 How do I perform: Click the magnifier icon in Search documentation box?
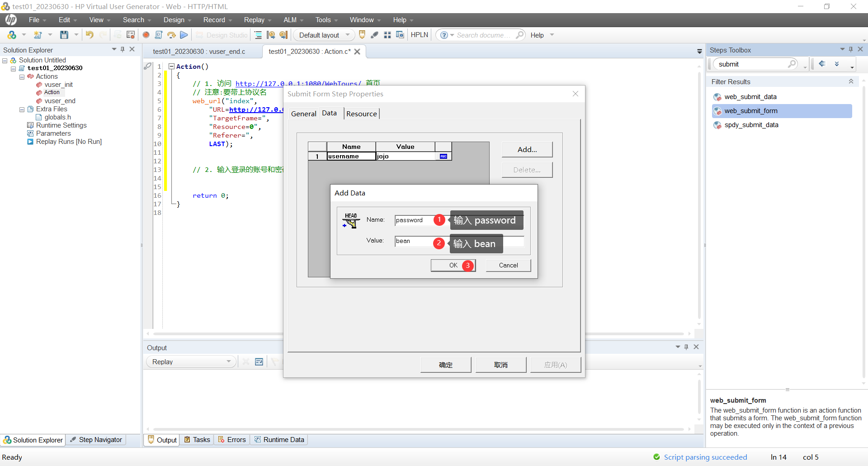tap(520, 35)
